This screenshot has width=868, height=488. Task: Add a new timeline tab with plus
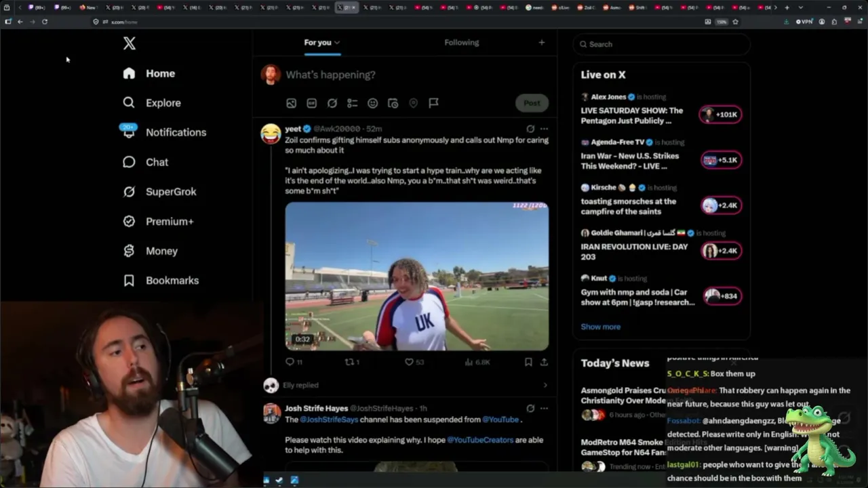pyautogui.click(x=541, y=43)
